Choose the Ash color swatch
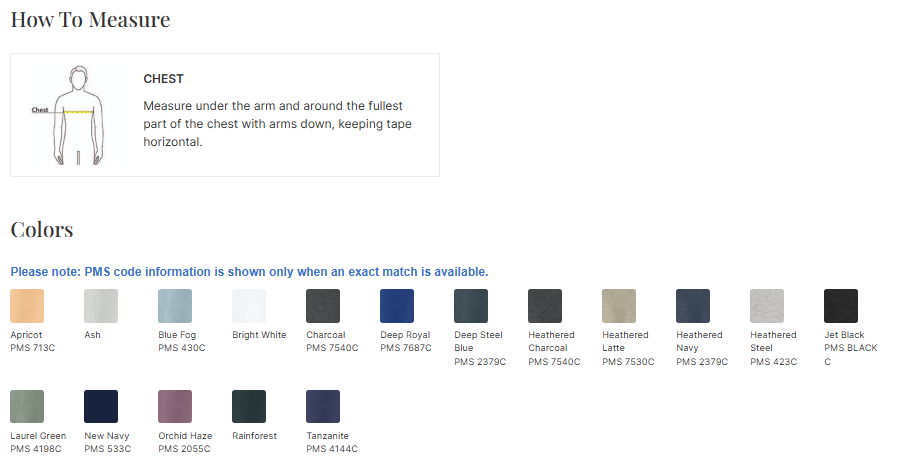 click(101, 306)
